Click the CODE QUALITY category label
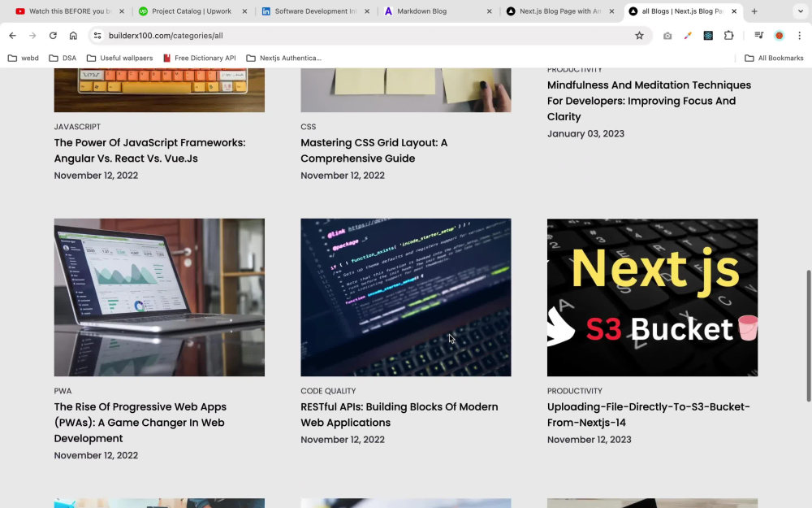Viewport: 812px width, 508px height. (x=328, y=391)
